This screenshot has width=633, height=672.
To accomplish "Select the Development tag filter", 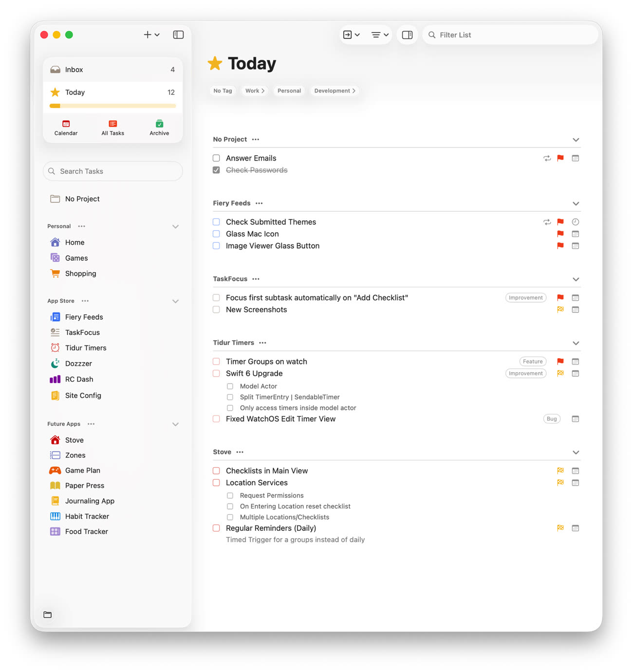I will pyautogui.click(x=335, y=91).
